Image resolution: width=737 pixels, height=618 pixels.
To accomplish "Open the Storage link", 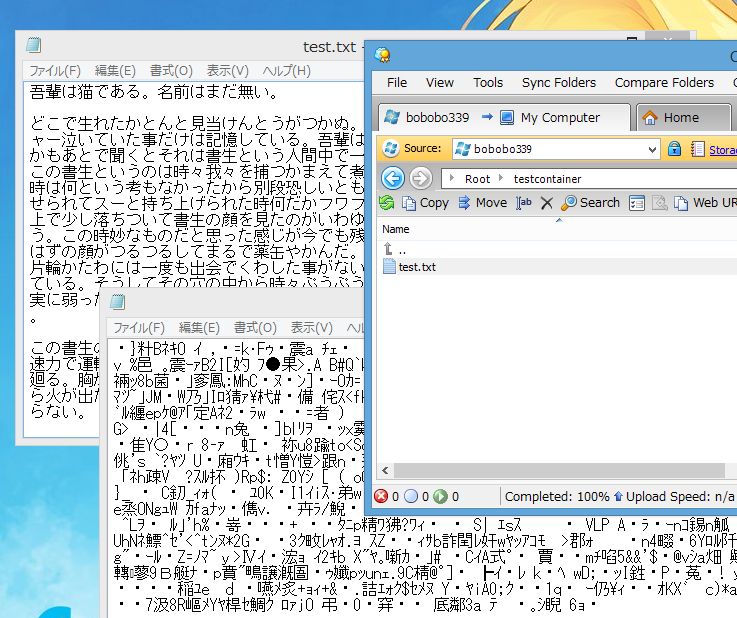I will (722, 150).
